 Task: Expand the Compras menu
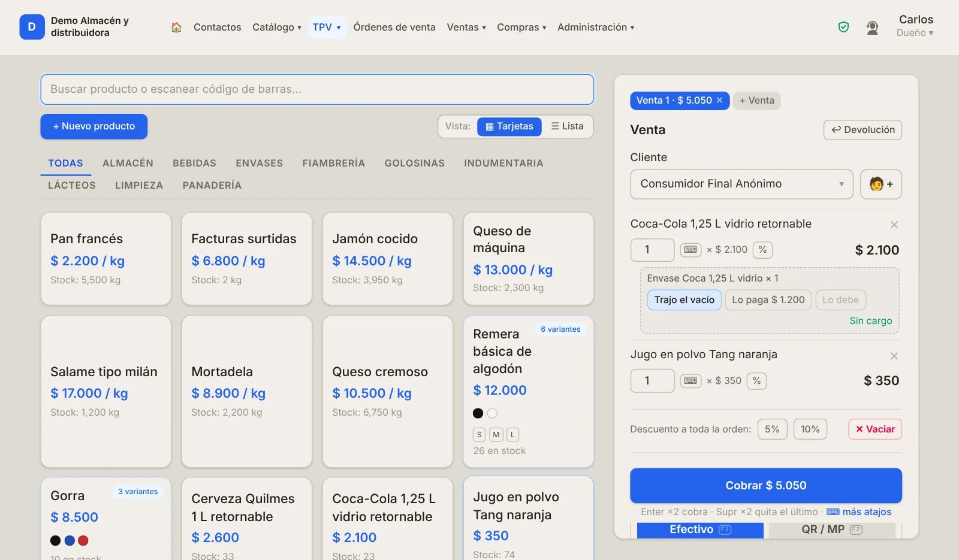coord(521,27)
